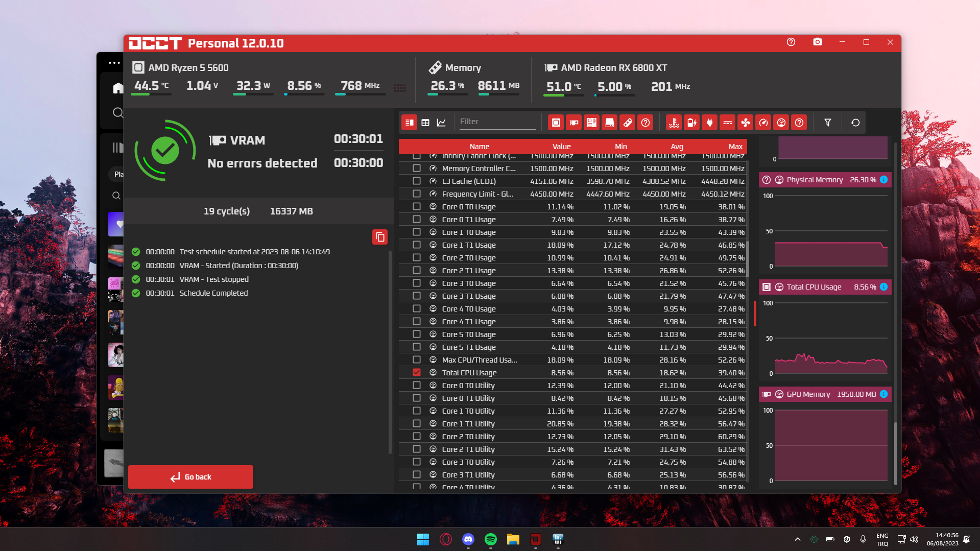The image size is (980, 551).
Task: Check the Core 0 T0 Usage checkbox
Action: tap(417, 207)
